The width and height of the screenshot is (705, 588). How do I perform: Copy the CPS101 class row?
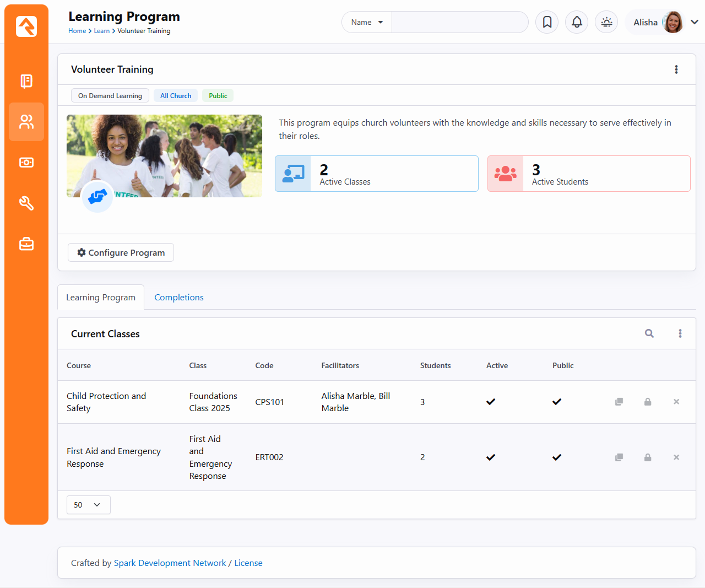(x=619, y=402)
